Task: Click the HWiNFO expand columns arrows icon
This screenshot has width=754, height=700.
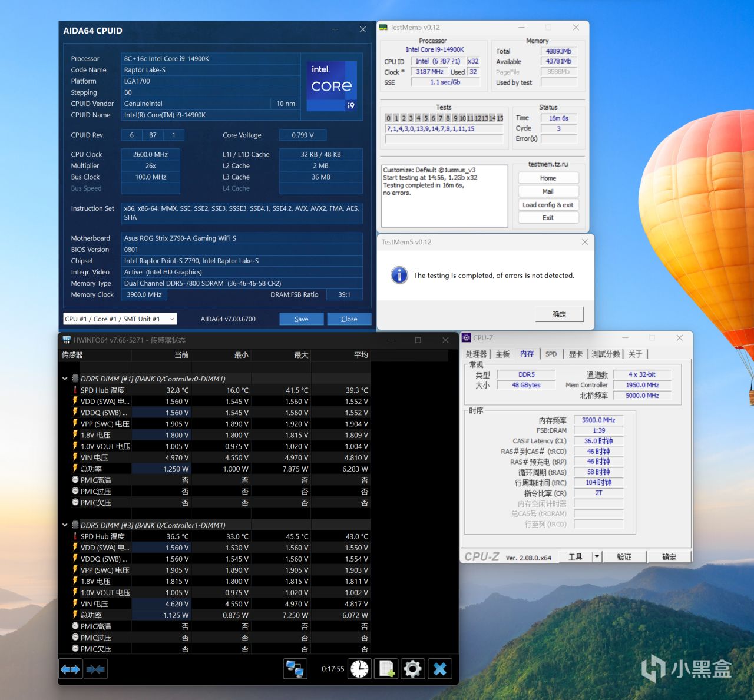Action: tap(71, 669)
